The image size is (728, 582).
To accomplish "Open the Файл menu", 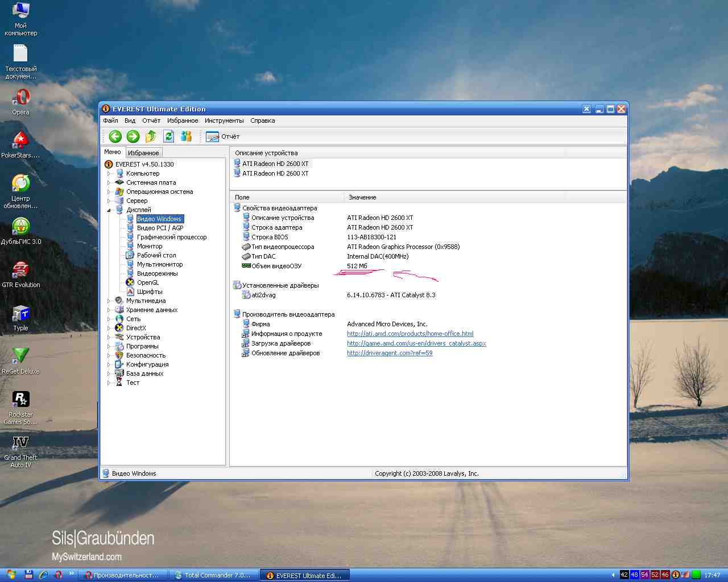I will [110, 120].
